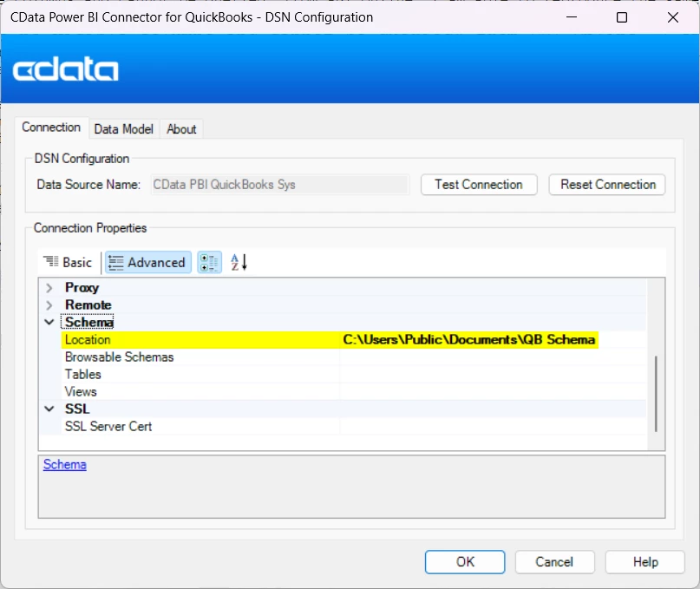Image resolution: width=700 pixels, height=589 pixels.
Task: Click the Schema category label
Action: [x=88, y=323]
